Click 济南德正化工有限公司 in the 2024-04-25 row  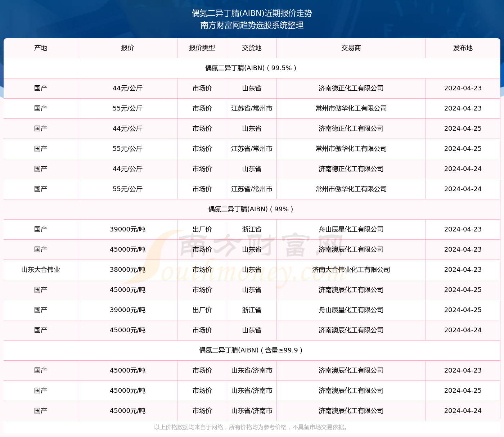(x=351, y=129)
